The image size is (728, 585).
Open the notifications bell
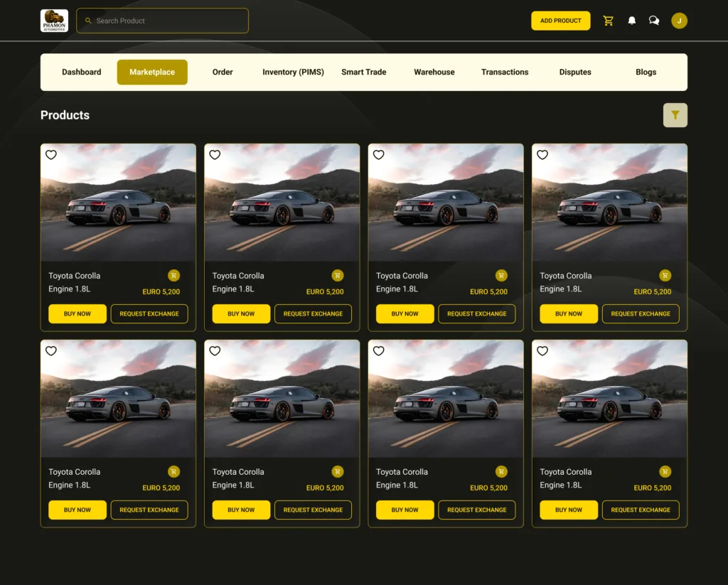point(632,21)
